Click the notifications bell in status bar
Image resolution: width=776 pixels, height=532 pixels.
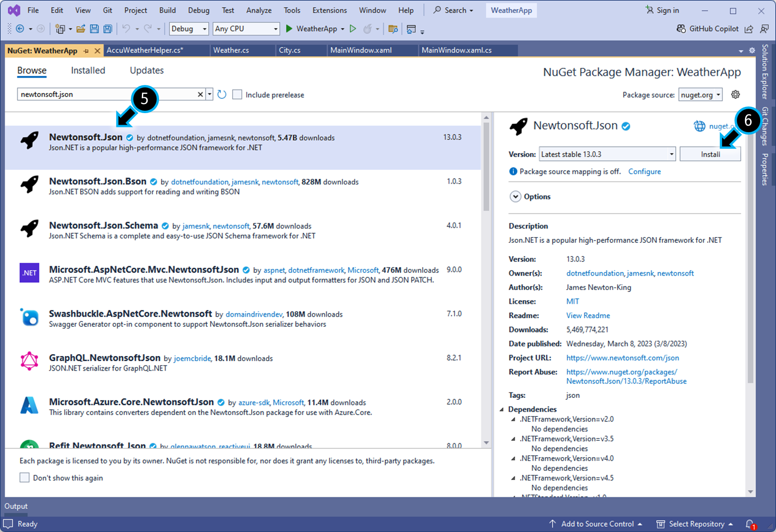click(x=750, y=524)
